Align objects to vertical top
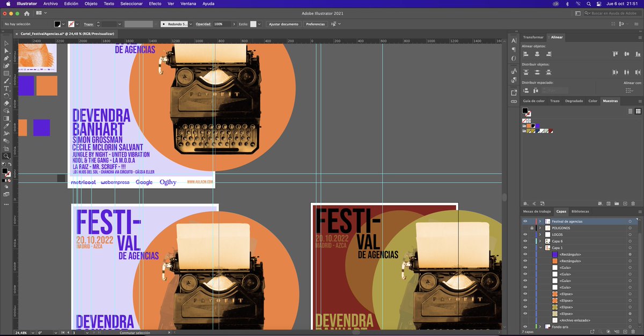 pos(615,54)
